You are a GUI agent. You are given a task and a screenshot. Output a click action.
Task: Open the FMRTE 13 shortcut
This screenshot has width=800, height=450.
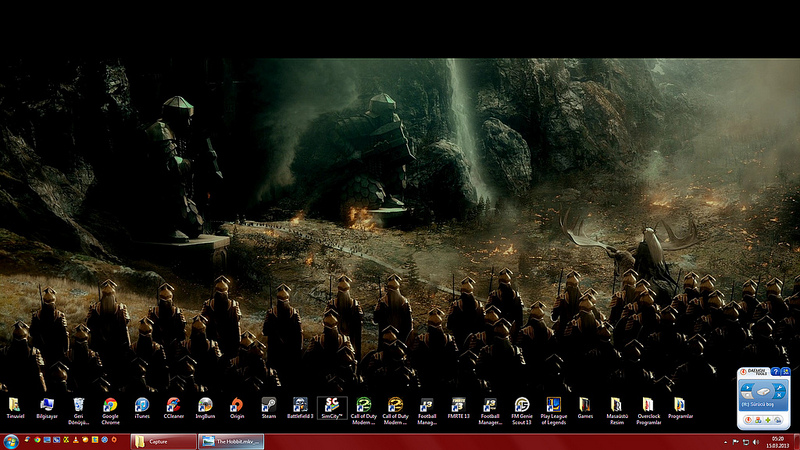458,406
